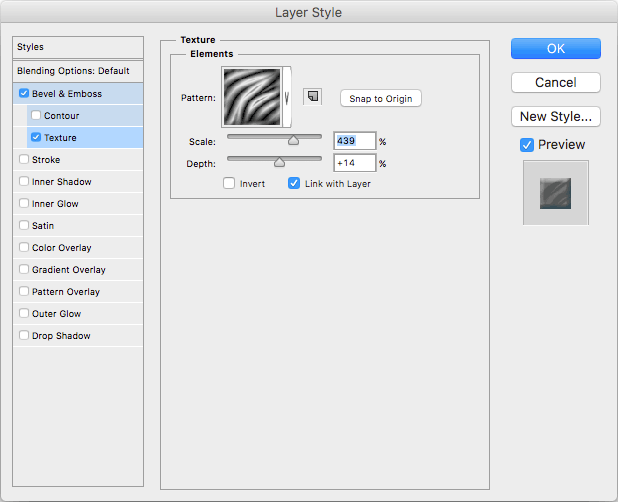
Task: Click Snap to Origin button
Action: [381, 99]
